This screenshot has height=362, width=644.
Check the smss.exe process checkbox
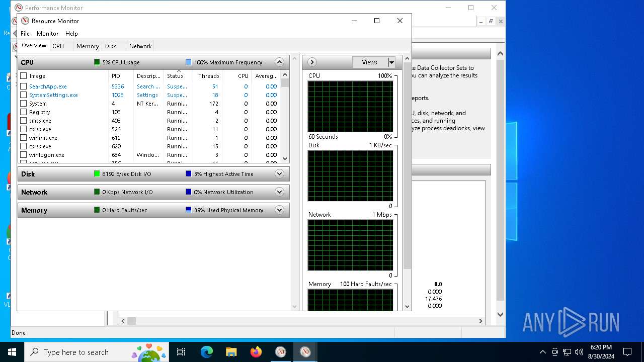[23, 121]
